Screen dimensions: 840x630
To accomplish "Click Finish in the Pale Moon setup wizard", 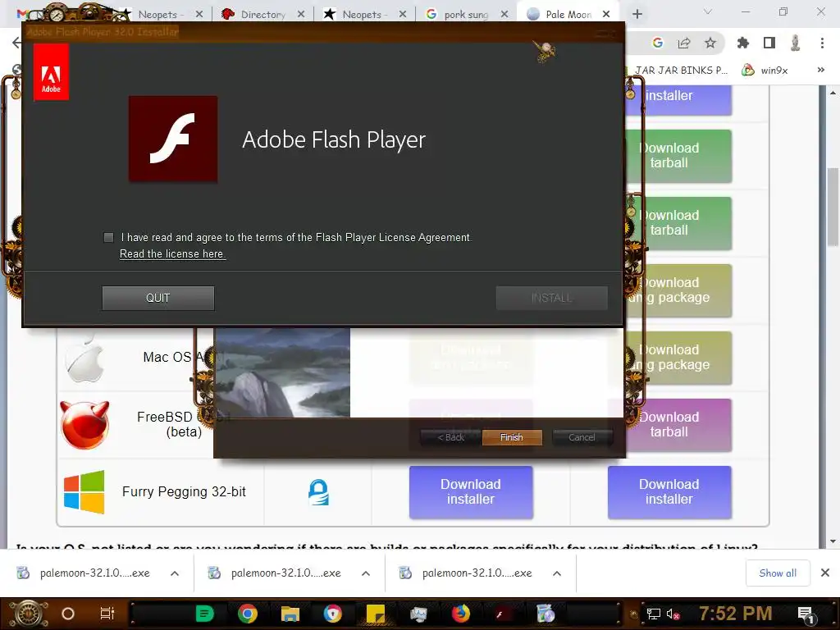I will pos(512,437).
